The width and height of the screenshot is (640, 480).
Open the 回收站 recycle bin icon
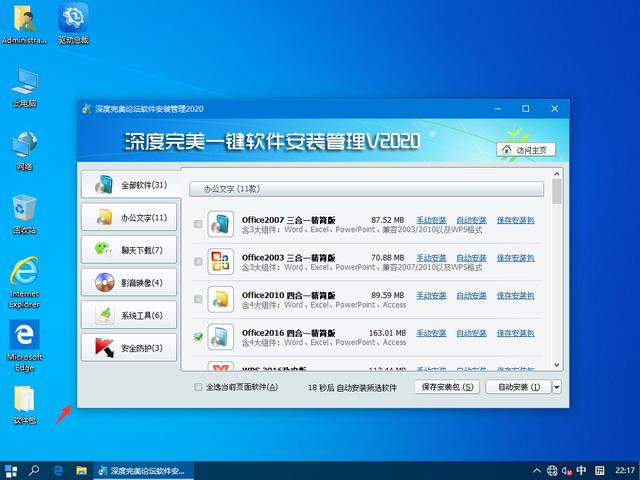coord(24,214)
